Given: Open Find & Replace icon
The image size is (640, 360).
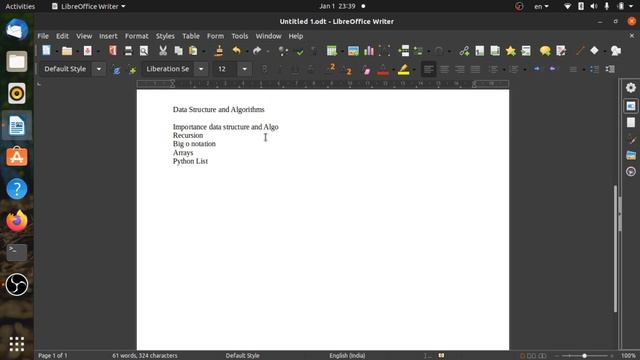Looking at the screenshot, I should 282,51.
